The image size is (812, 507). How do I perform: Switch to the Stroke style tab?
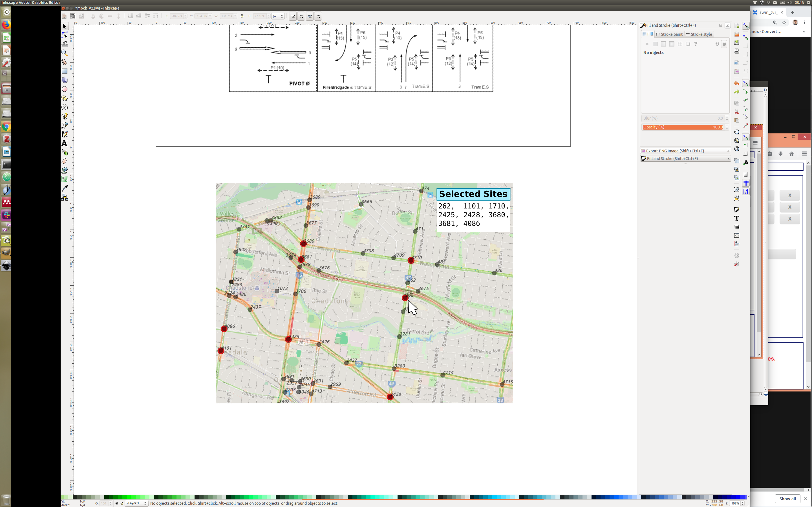click(x=699, y=34)
